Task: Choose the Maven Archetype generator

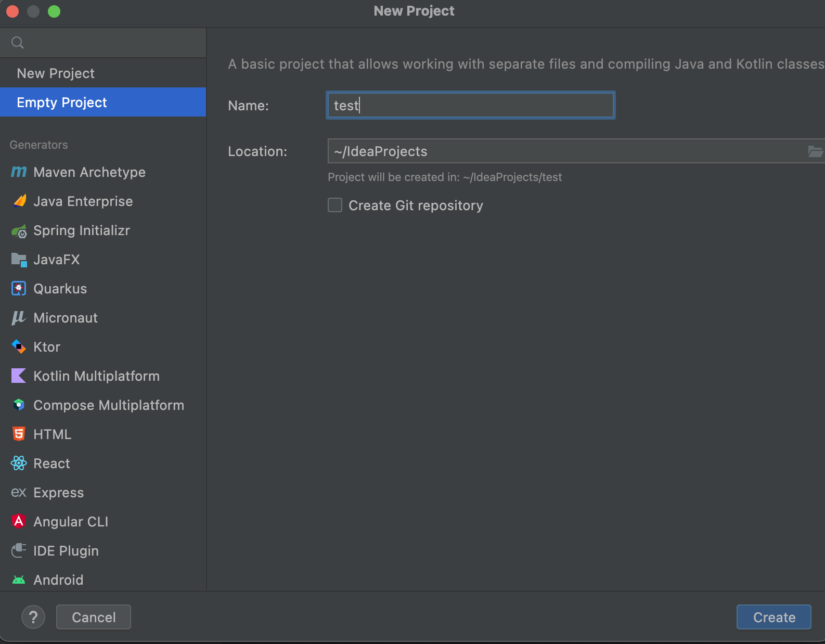Action: (x=103, y=172)
